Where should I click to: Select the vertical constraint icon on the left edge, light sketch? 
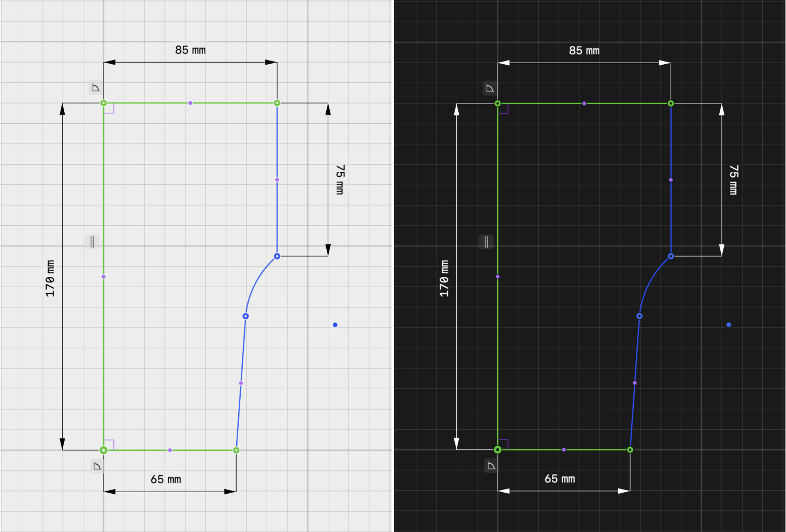click(92, 242)
